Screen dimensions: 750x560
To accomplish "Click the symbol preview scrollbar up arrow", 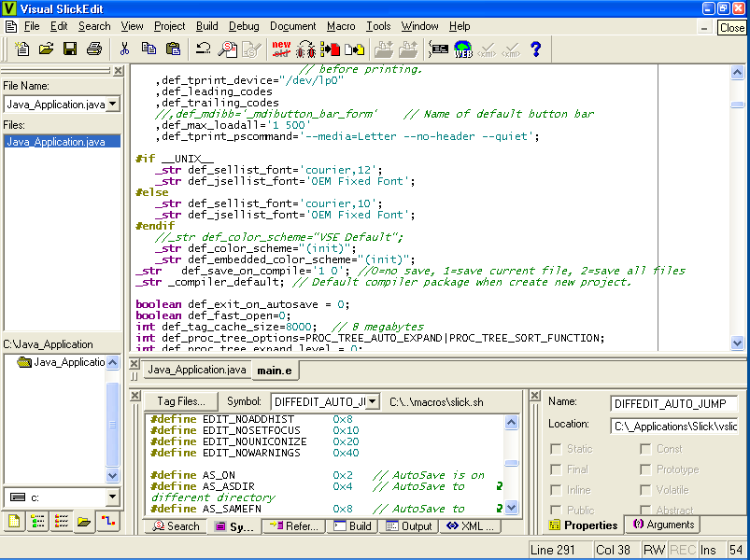I will coord(511,423).
